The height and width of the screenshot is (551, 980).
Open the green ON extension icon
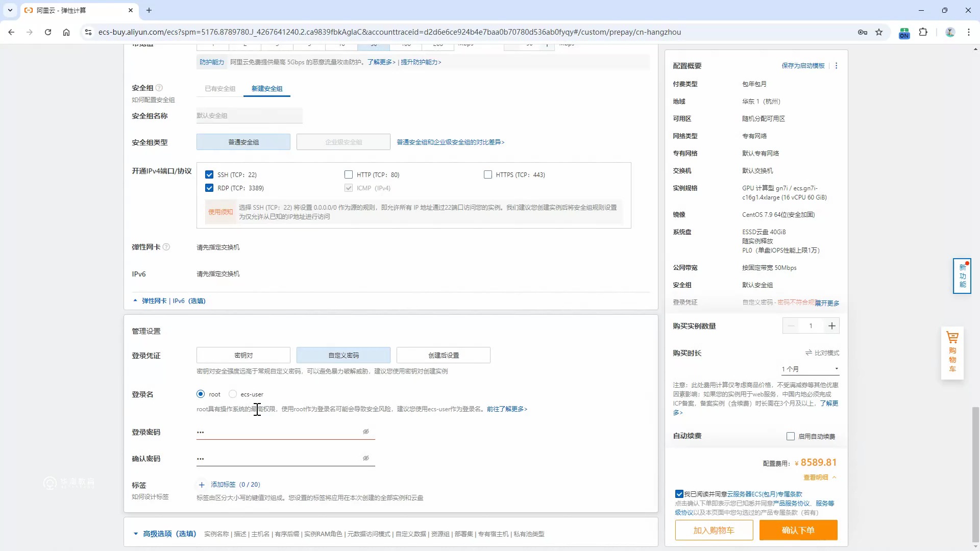[x=904, y=33]
